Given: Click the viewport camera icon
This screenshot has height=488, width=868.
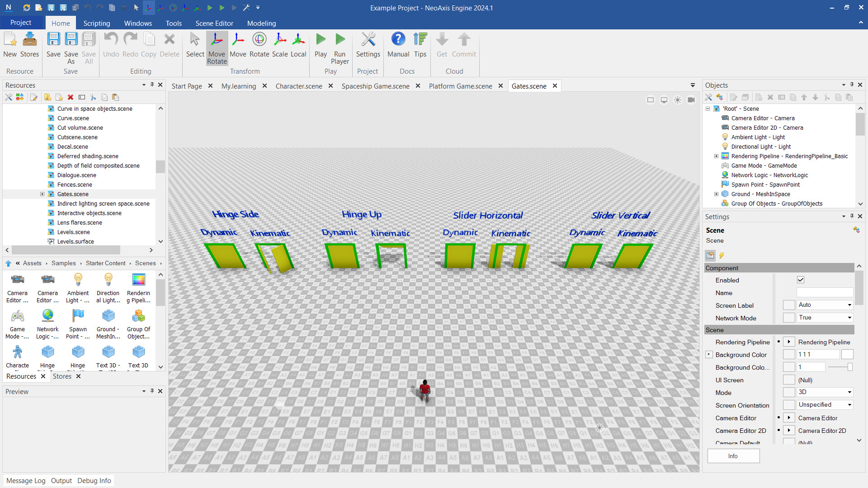Looking at the screenshot, I should pos(691,100).
